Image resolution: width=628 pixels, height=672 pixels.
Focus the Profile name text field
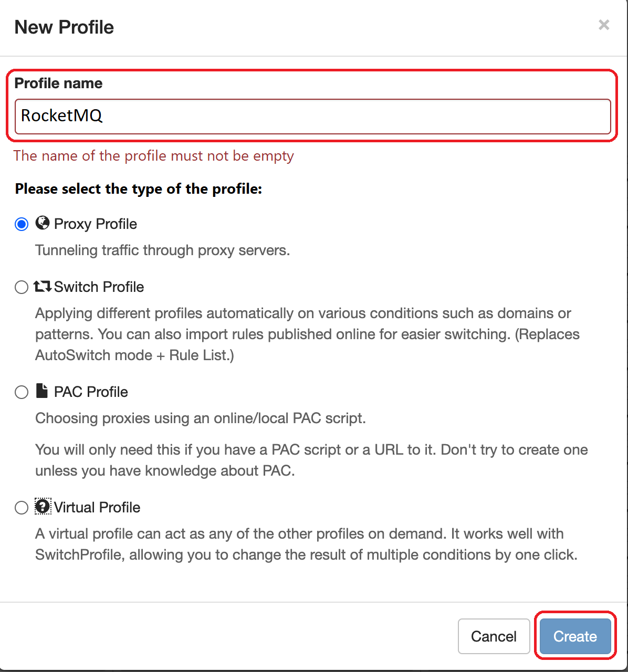(x=312, y=116)
